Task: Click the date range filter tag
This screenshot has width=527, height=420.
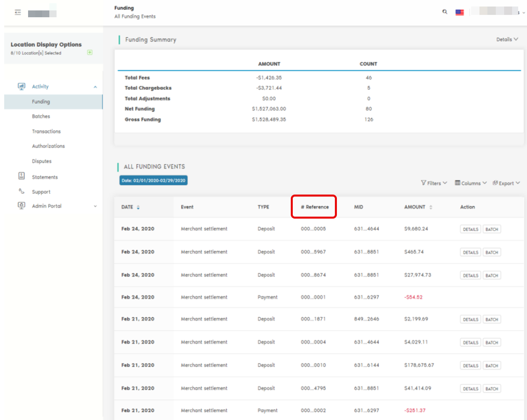Action: point(153,181)
